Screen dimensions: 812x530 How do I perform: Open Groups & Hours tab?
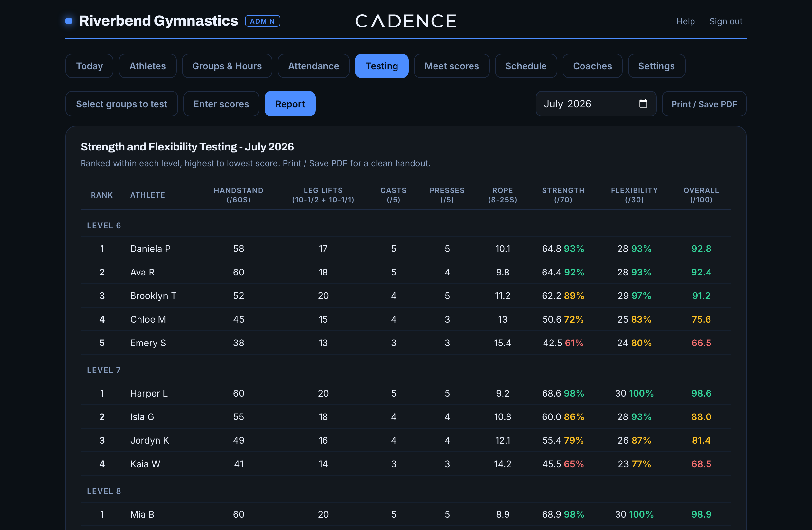tap(227, 66)
